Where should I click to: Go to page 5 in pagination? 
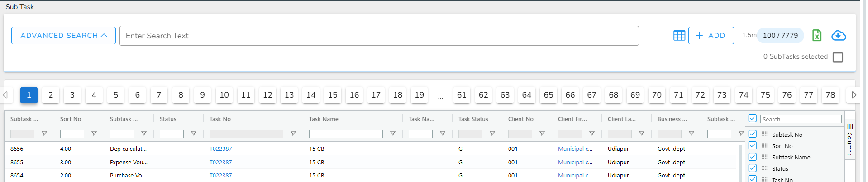pos(116,95)
